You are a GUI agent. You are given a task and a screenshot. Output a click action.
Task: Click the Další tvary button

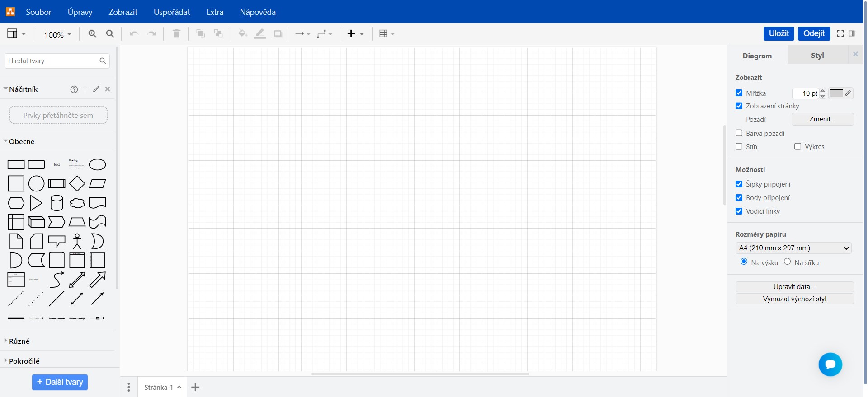tap(60, 382)
